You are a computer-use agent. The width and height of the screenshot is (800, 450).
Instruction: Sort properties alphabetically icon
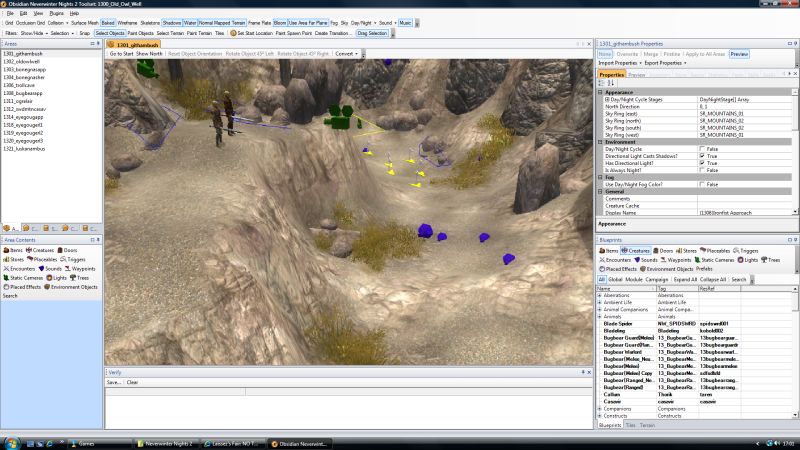click(x=611, y=83)
